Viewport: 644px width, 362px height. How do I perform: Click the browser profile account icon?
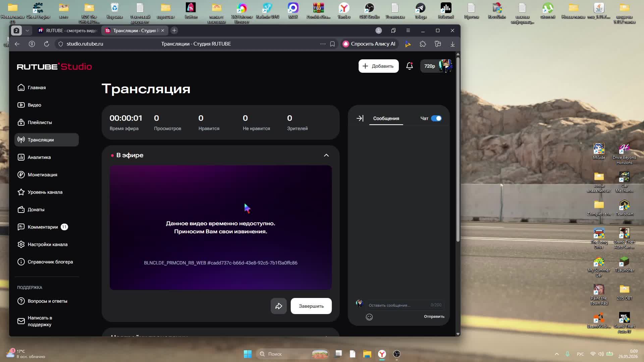point(379,31)
